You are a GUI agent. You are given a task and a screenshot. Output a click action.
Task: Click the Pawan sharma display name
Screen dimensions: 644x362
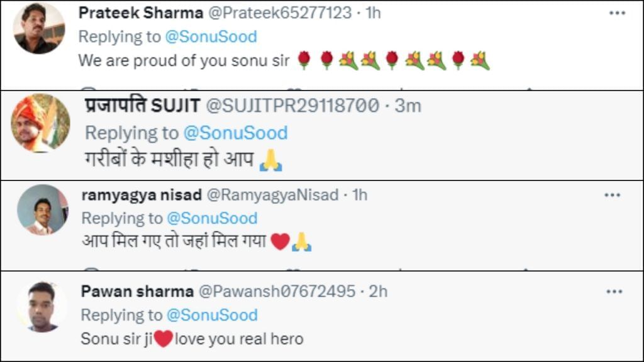137,292
